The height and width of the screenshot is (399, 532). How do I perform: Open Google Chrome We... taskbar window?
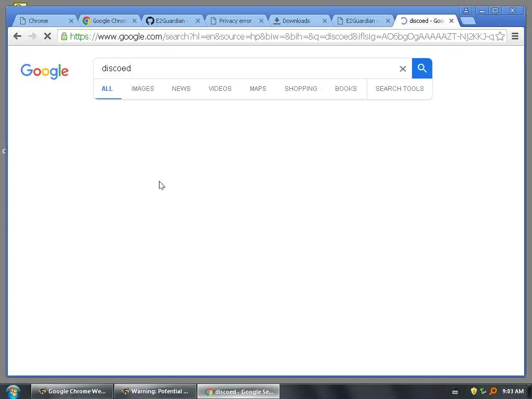click(72, 392)
